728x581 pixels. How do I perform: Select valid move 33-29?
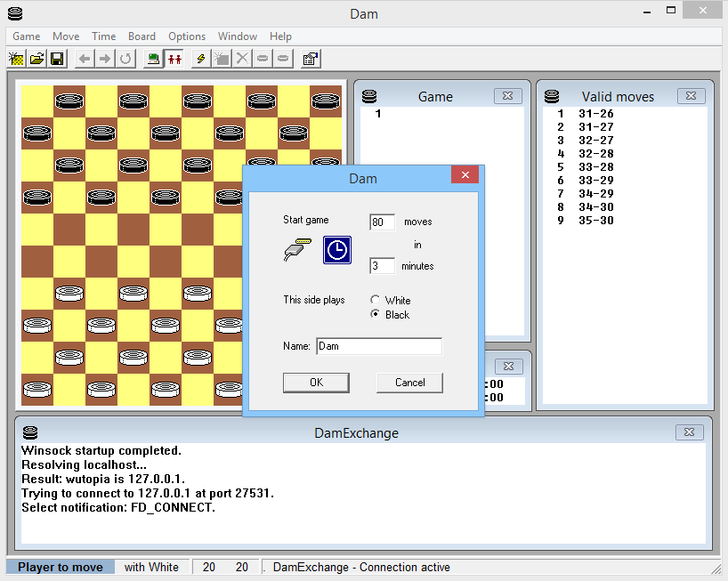tap(595, 181)
